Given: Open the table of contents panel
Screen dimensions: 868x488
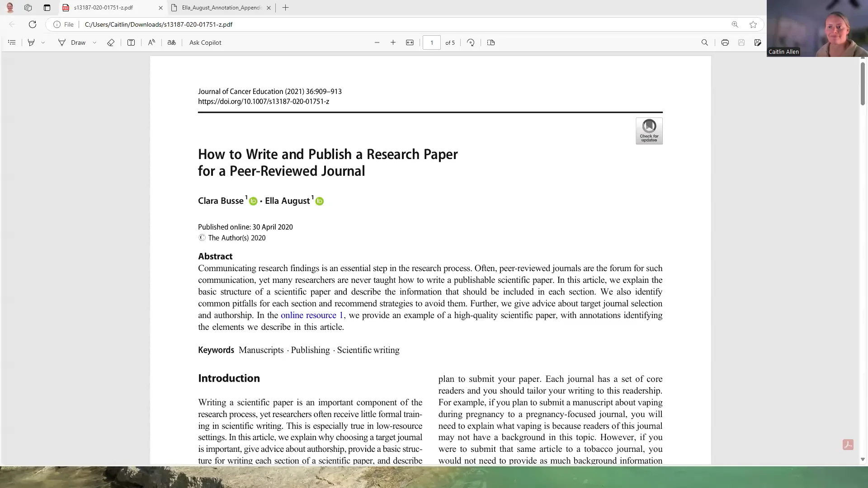Looking at the screenshot, I should [x=12, y=42].
